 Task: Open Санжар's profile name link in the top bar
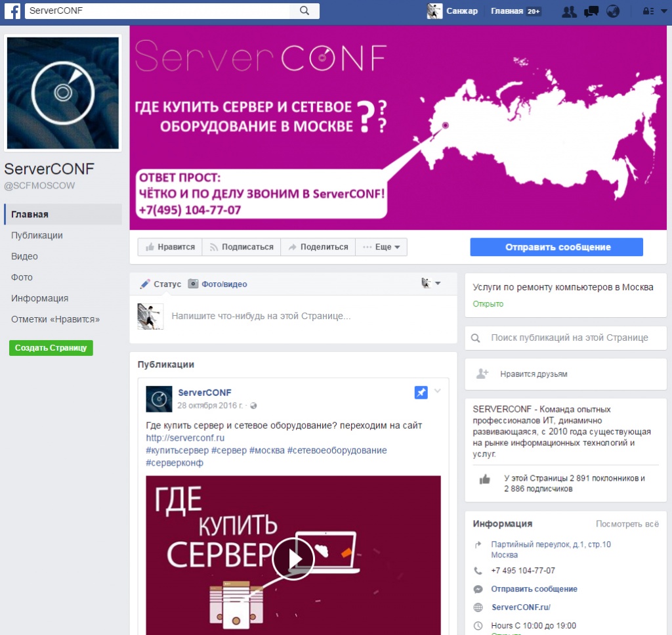462,11
